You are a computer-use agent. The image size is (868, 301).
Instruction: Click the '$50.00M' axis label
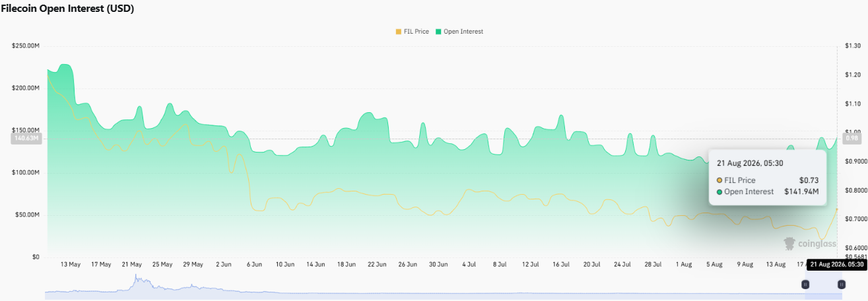28,215
